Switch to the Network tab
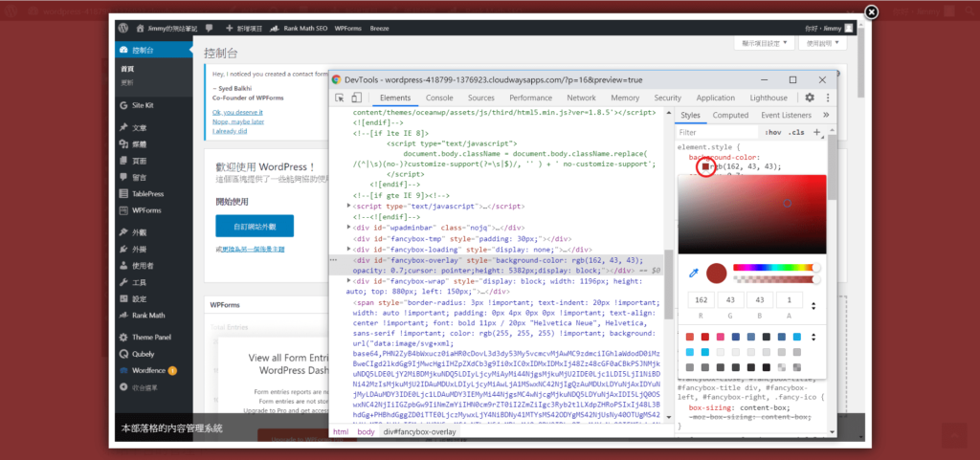 (x=581, y=98)
